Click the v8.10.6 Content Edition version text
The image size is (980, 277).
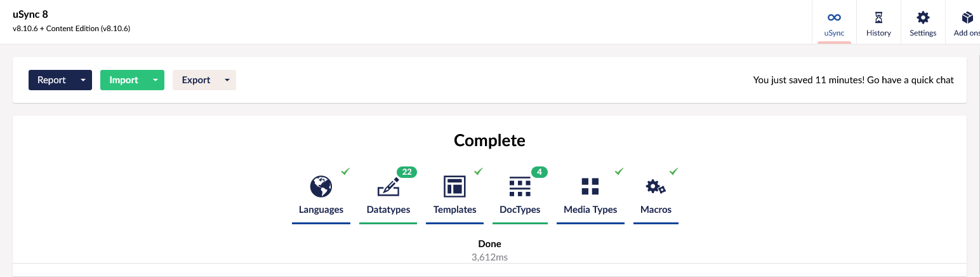pos(71,29)
